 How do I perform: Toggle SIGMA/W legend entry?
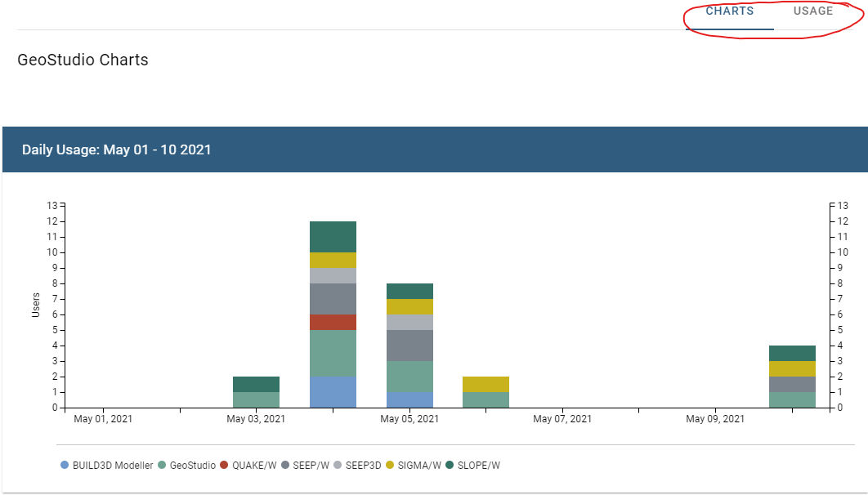tap(413, 465)
